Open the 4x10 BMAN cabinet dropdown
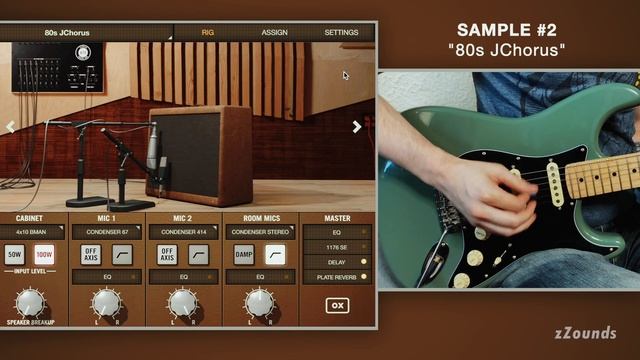640x360 pixels. pyautogui.click(x=32, y=232)
